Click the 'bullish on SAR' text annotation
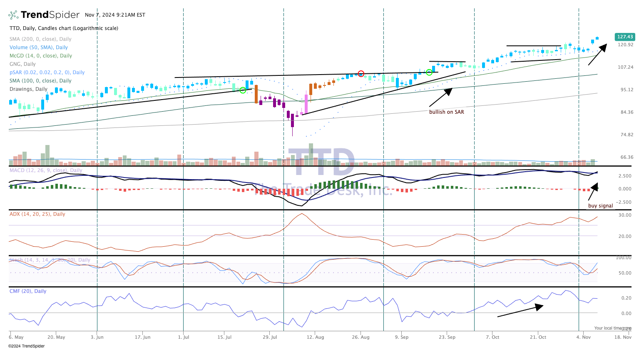The height and width of the screenshot is (350, 644). 447,112
